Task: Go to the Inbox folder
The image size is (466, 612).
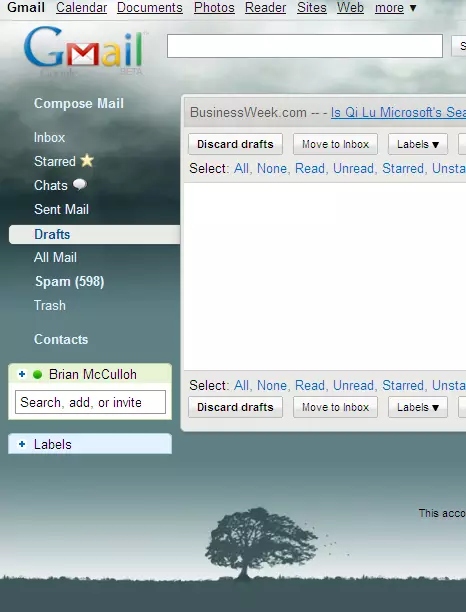Action: click(49, 137)
